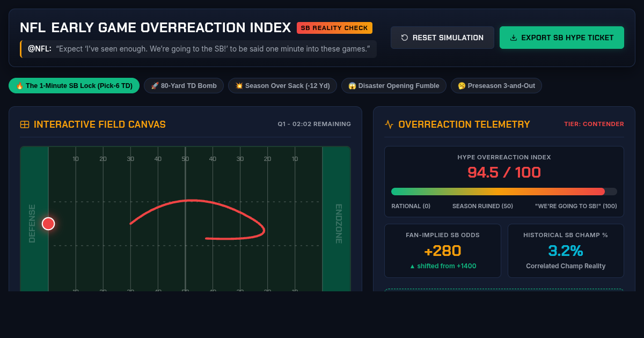Click the ENDZONE area on the field
Image resolution: width=644 pixels, height=338 pixels.
pyautogui.click(x=336, y=219)
